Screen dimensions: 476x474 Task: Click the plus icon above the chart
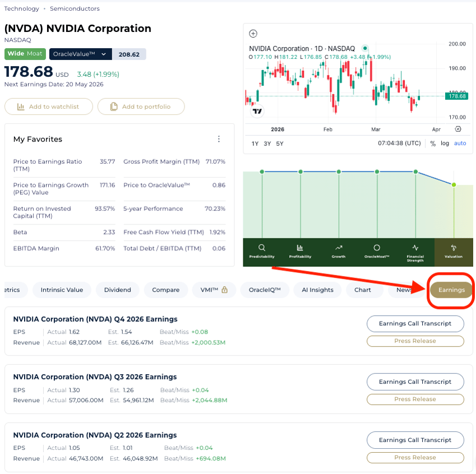[253, 34]
